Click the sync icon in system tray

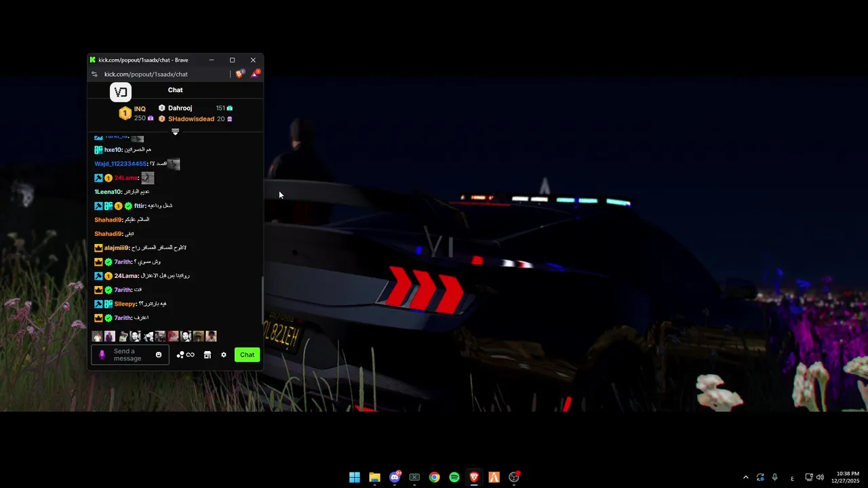point(760,477)
